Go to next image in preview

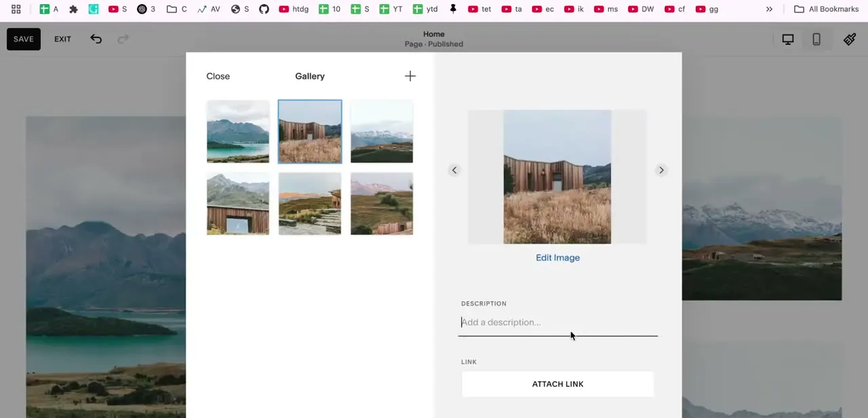[661, 170]
